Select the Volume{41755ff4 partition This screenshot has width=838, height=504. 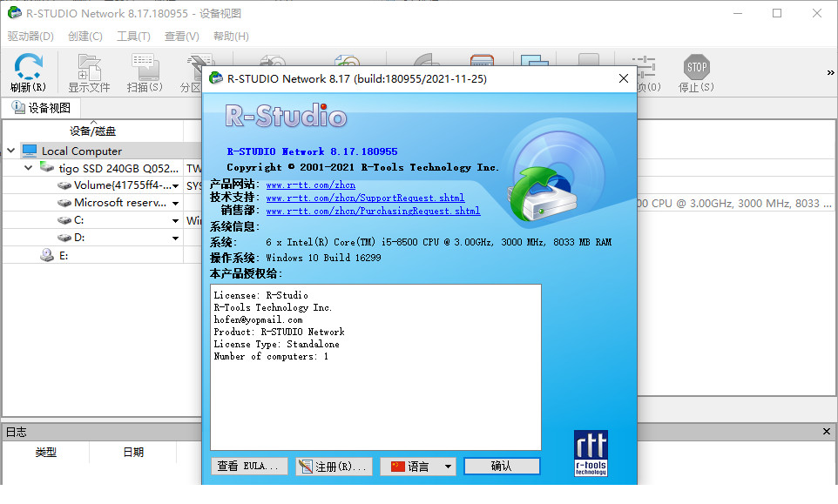122,185
